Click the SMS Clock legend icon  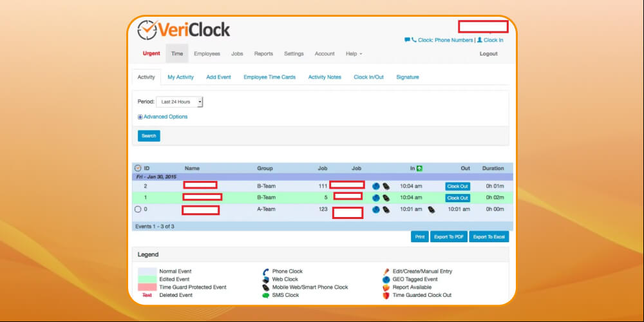[265, 296]
